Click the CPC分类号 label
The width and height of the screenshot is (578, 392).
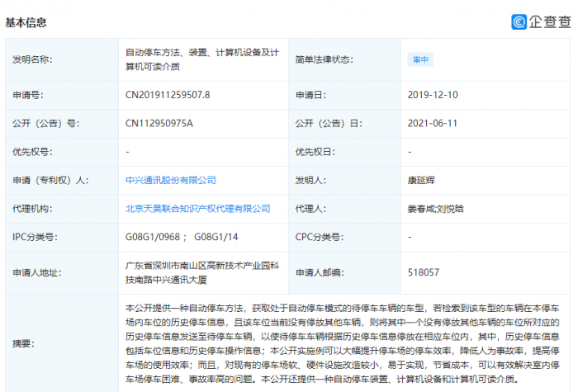click(320, 237)
